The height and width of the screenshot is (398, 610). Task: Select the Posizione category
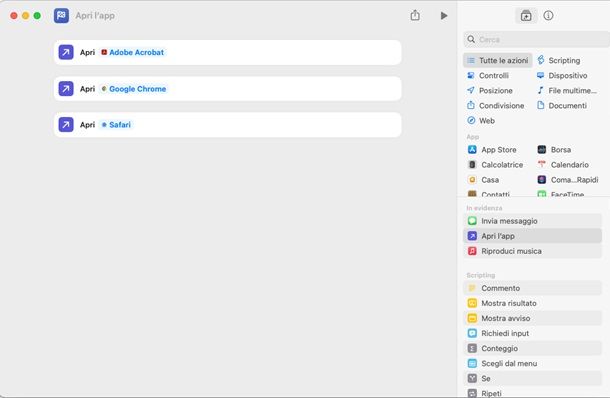490,90
